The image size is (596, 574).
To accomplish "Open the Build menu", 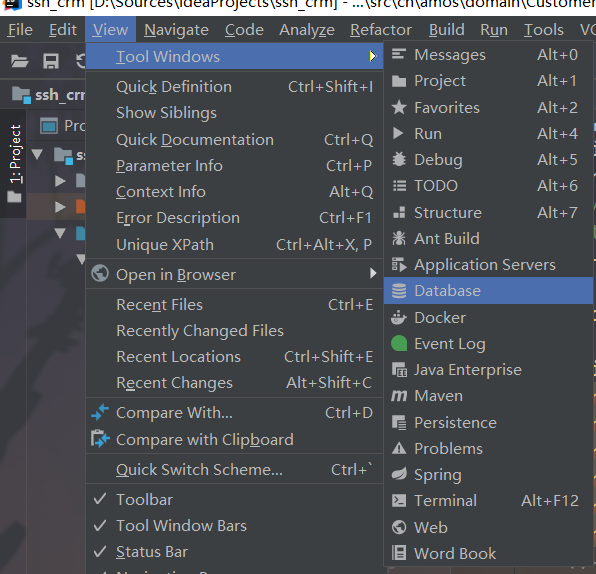I will click(x=447, y=30).
